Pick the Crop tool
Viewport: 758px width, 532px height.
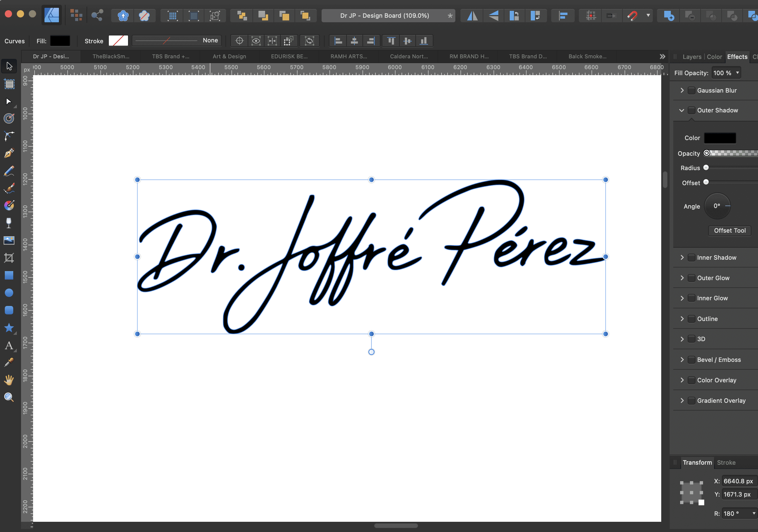click(x=9, y=258)
